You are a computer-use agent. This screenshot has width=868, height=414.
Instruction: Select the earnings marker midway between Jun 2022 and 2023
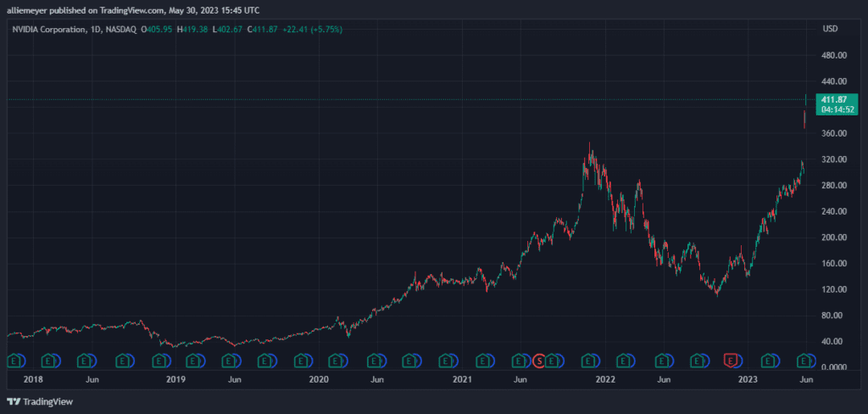click(698, 361)
